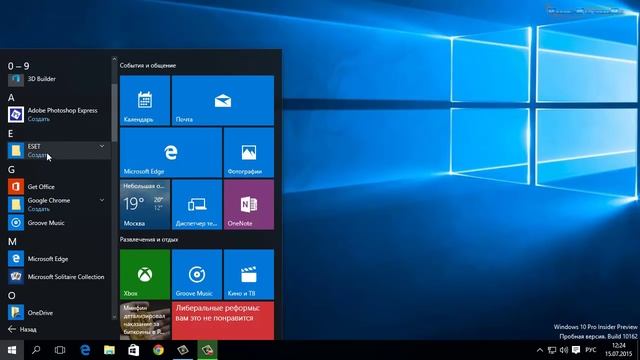Show hidden tray icons chevron
The width and height of the screenshot is (640, 360).
(x=540, y=350)
